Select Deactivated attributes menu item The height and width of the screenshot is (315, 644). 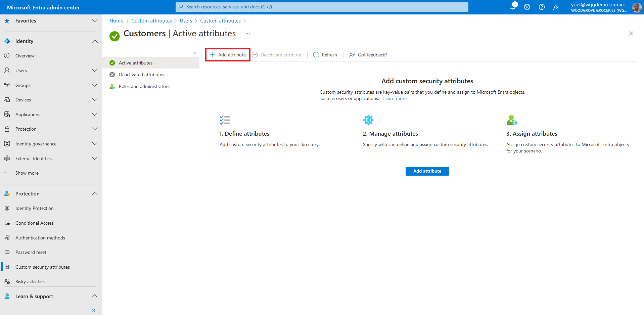click(x=141, y=75)
